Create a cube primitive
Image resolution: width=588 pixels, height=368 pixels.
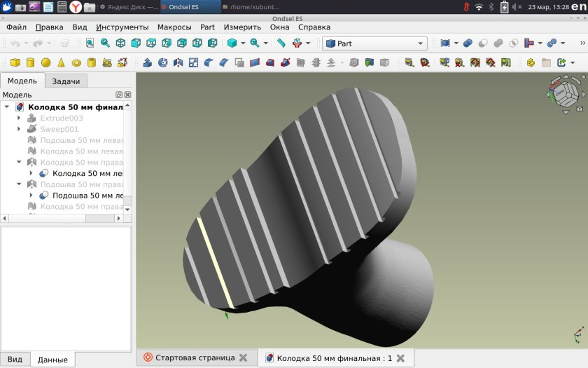click(x=15, y=62)
